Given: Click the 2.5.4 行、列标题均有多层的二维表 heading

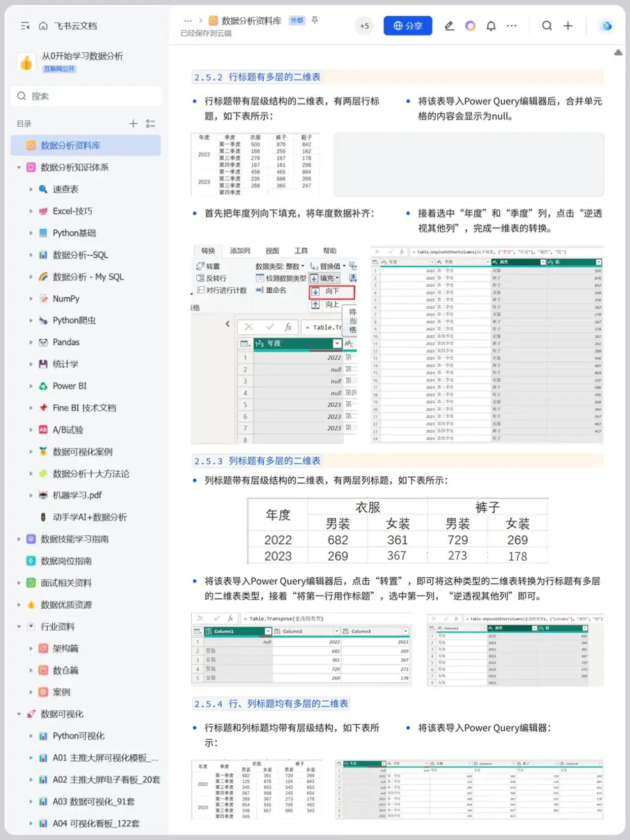Looking at the screenshot, I should pos(271,704).
